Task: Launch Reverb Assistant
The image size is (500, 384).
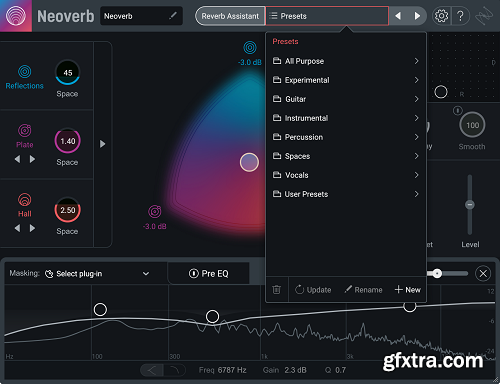Action: [x=230, y=16]
